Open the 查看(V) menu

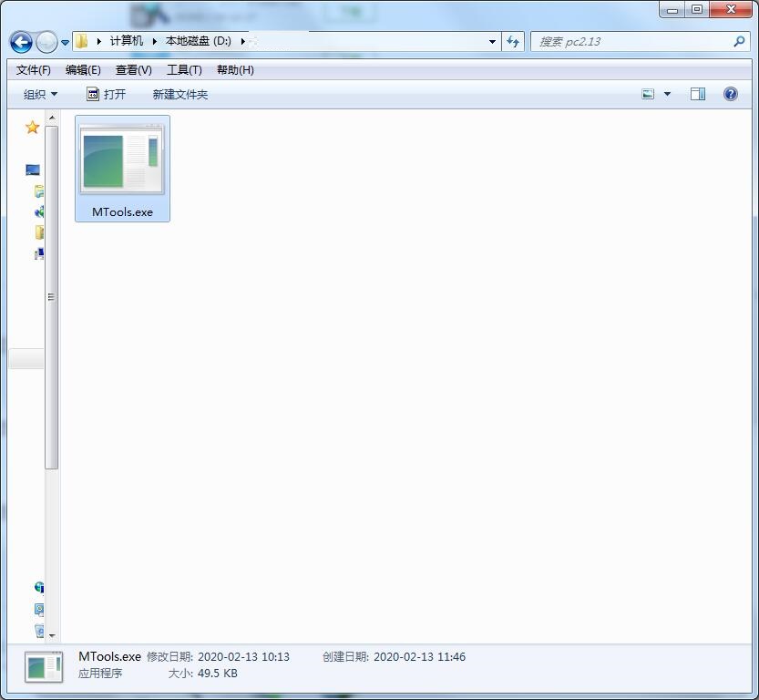[134, 70]
